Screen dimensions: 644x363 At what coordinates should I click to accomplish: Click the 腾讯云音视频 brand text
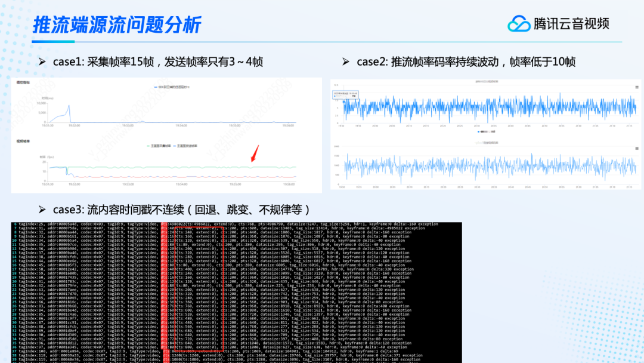(x=571, y=24)
